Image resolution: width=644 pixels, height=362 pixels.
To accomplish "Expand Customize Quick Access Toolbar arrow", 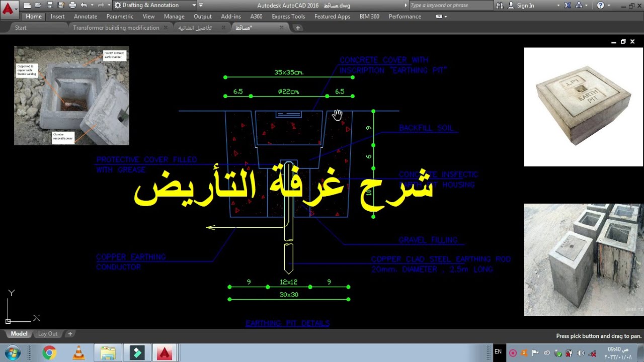I will pyautogui.click(x=201, y=5).
